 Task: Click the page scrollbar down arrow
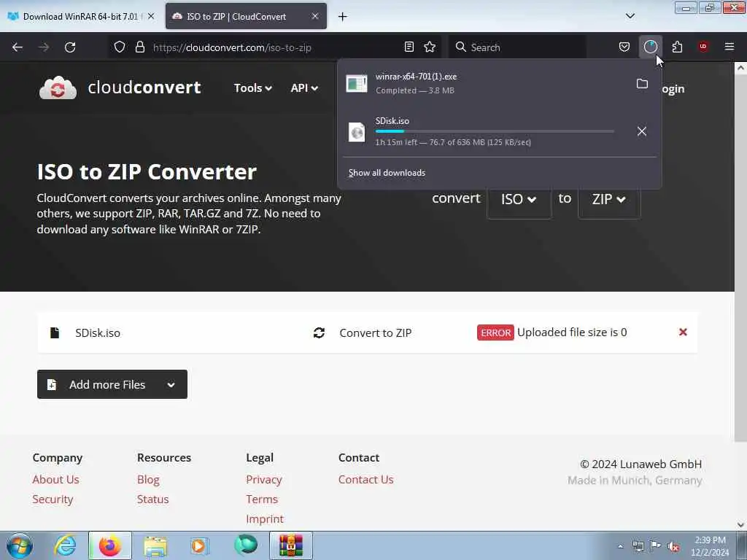coord(740,525)
